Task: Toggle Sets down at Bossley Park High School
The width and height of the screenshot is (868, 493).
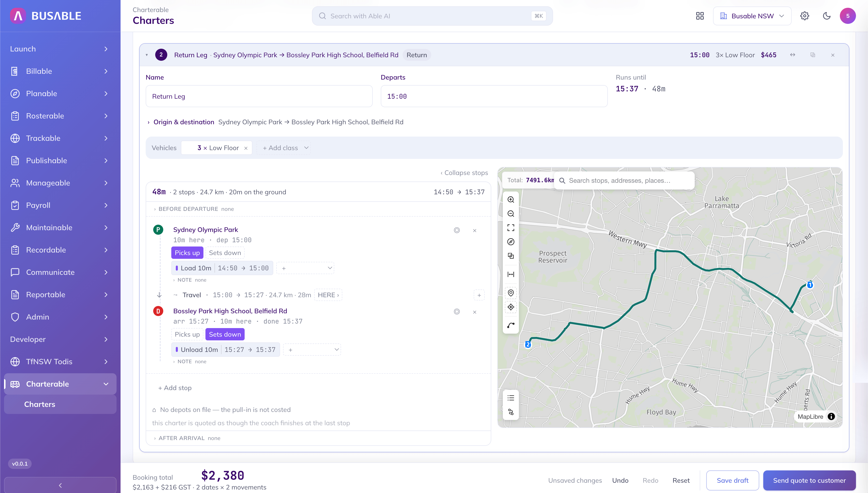Action: tap(225, 334)
